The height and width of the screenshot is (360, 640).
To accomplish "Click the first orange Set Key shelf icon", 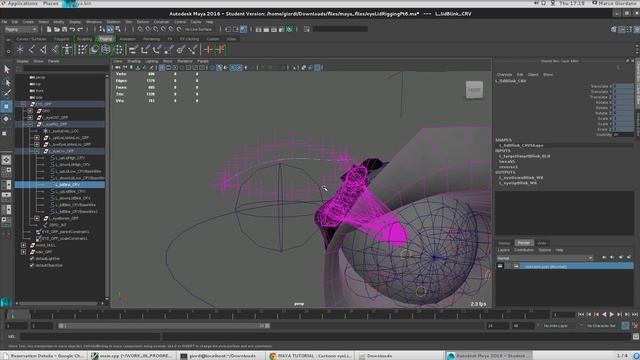I will click(208, 50).
